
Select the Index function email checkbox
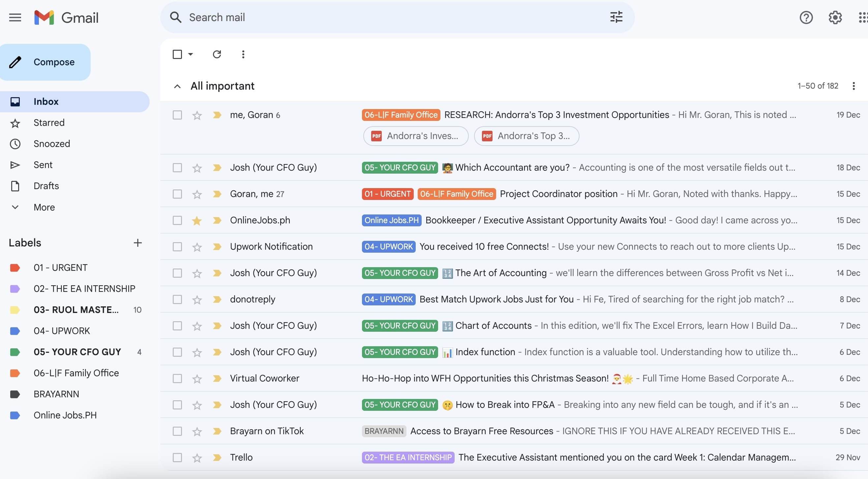(177, 352)
